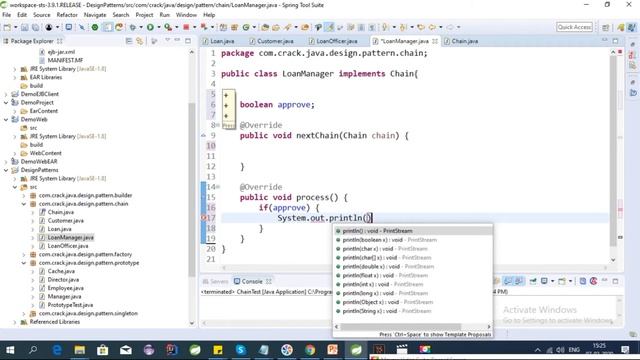
Task: Switch to LoanOfficer.java editor tab
Action: coord(333,41)
